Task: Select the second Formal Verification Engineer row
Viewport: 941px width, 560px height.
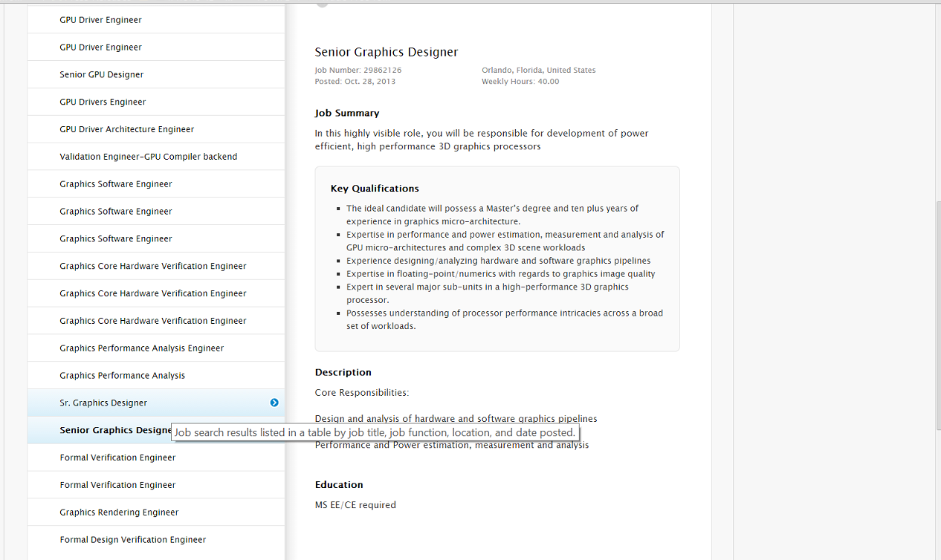Action: [x=117, y=485]
